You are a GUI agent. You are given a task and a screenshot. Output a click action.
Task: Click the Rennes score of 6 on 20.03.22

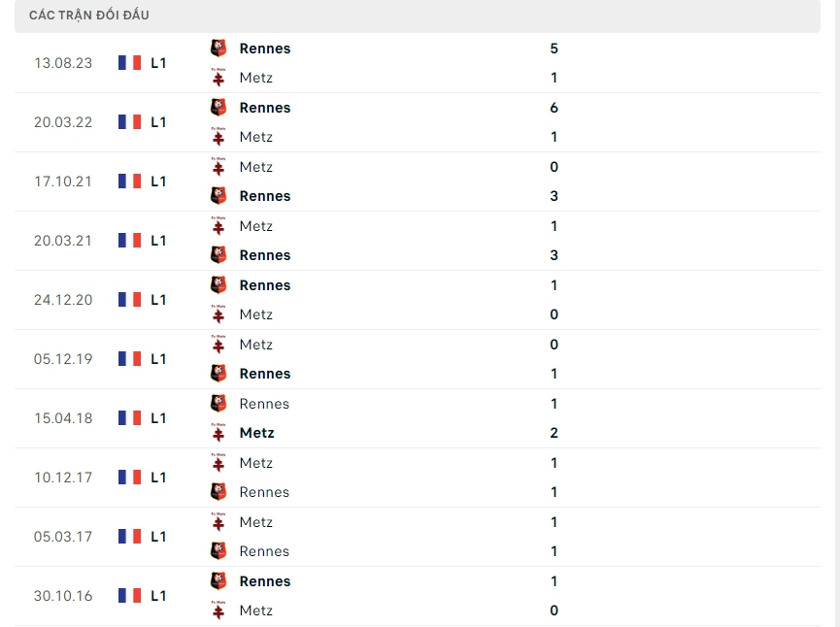(x=554, y=108)
